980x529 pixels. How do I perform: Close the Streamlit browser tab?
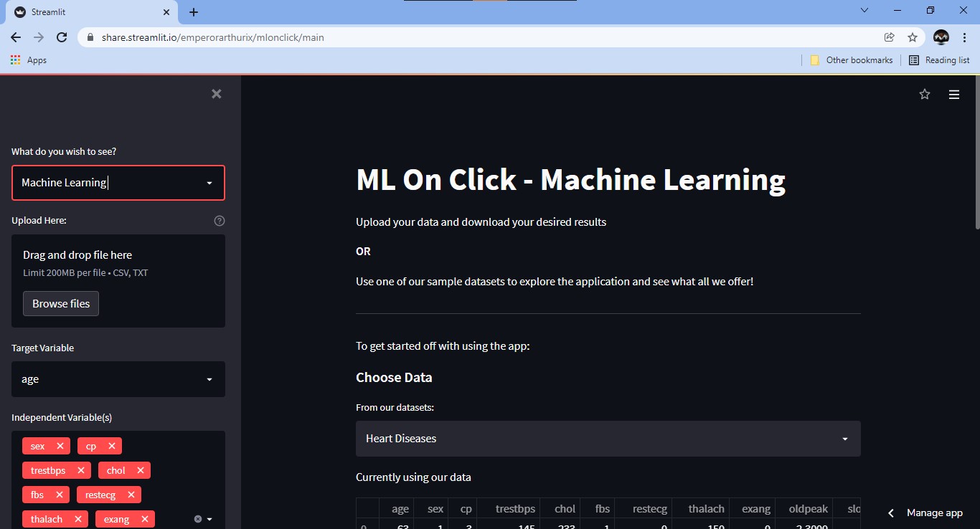point(166,12)
